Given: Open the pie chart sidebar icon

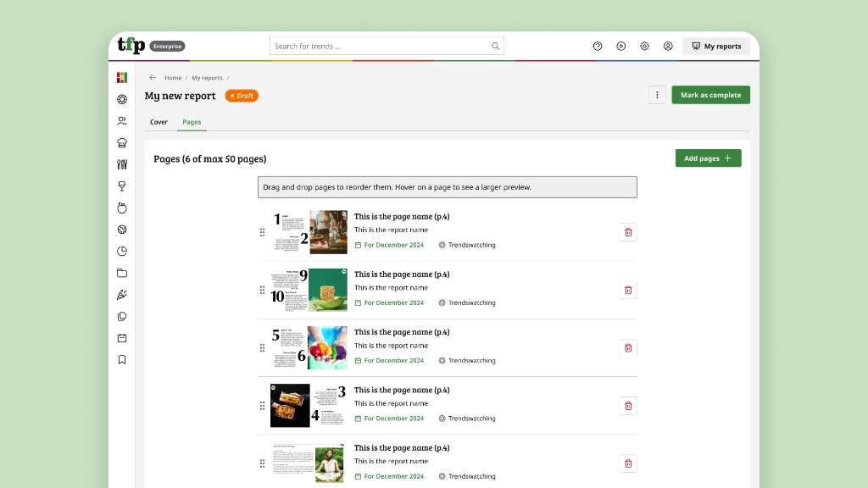Looking at the screenshot, I should (x=122, y=251).
